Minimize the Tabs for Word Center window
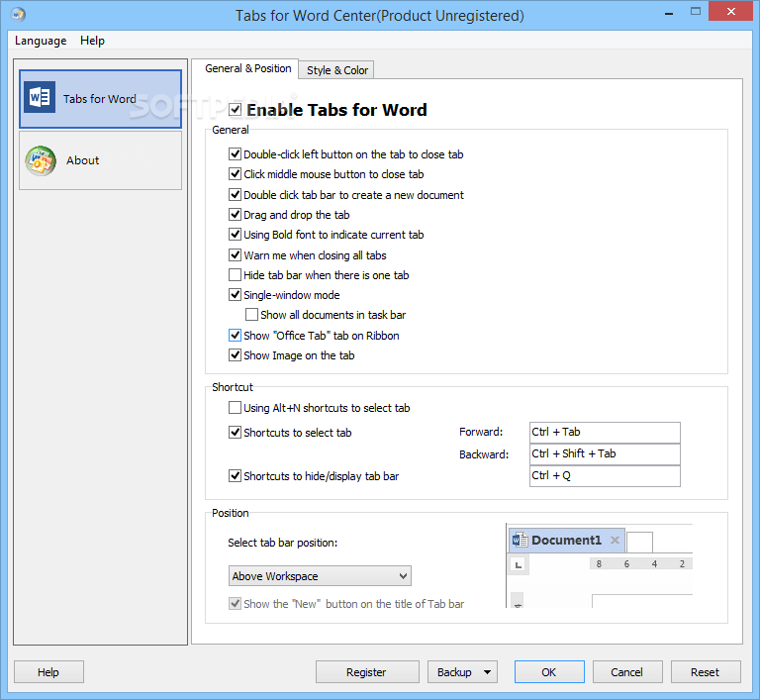 pos(669,13)
